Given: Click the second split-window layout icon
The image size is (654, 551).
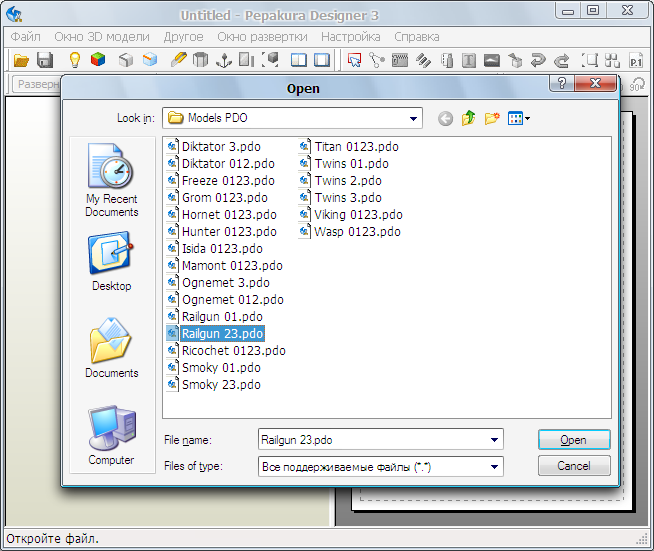Looking at the screenshot, I should (322, 60).
